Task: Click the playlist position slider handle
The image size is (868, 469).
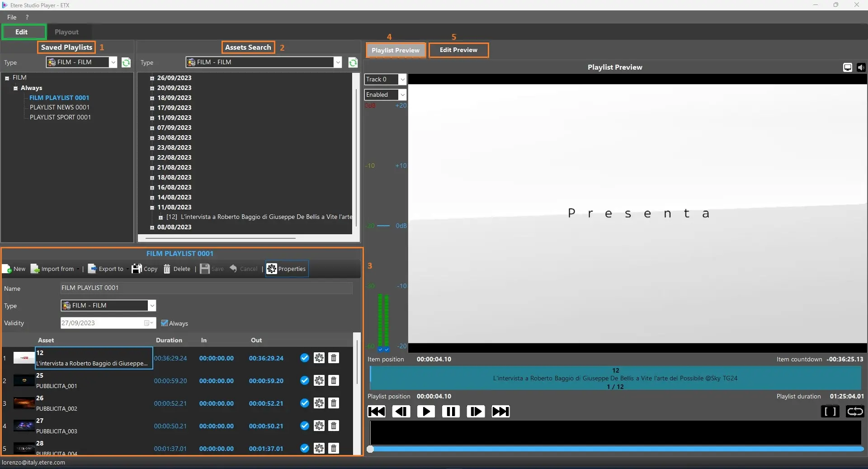Action: pos(370,449)
